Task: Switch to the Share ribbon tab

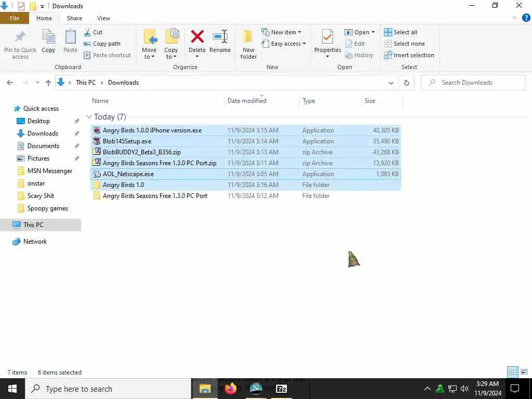Action: tap(74, 18)
